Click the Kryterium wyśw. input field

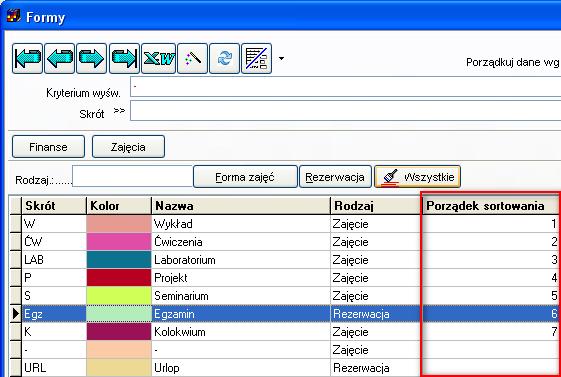345,87
